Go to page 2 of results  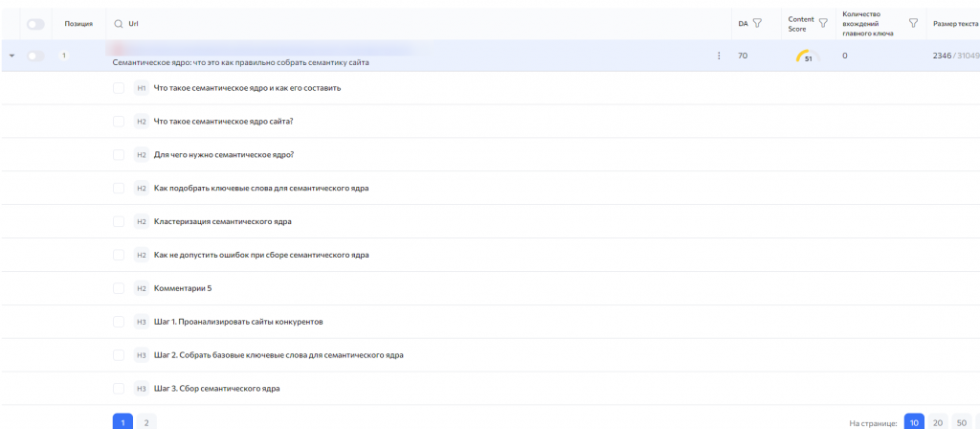click(146, 421)
